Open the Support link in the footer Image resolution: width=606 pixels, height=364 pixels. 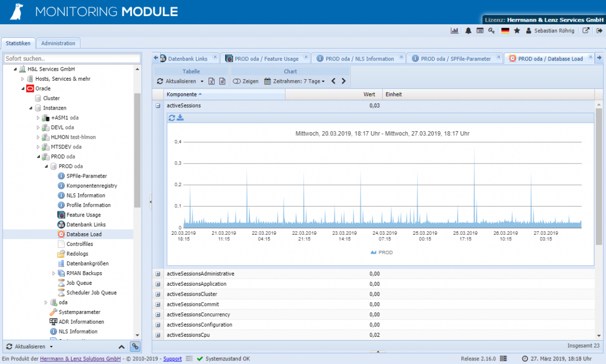click(x=172, y=358)
